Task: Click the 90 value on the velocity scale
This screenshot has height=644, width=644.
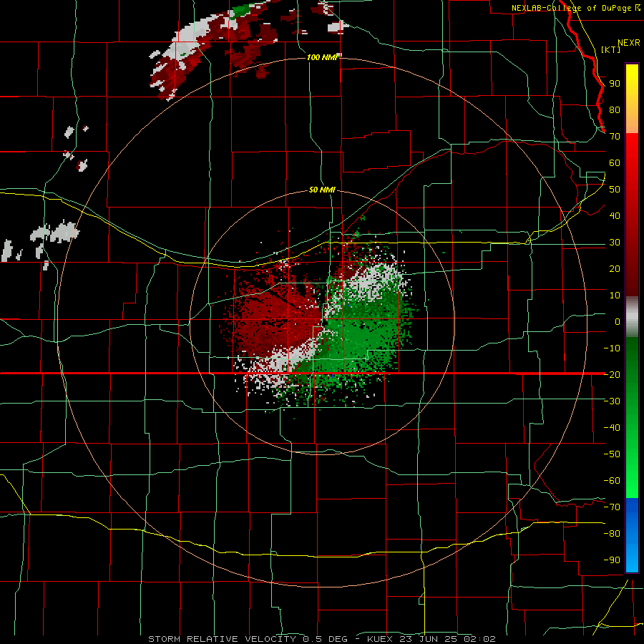Action: point(615,84)
